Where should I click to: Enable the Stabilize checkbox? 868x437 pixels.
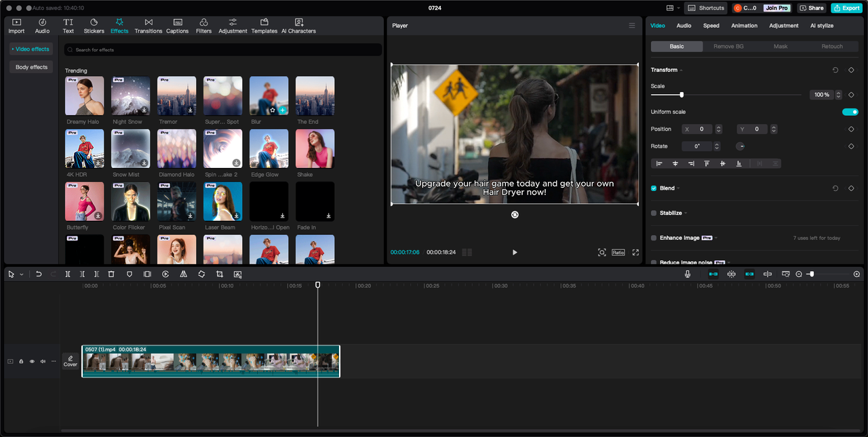(x=654, y=213)
